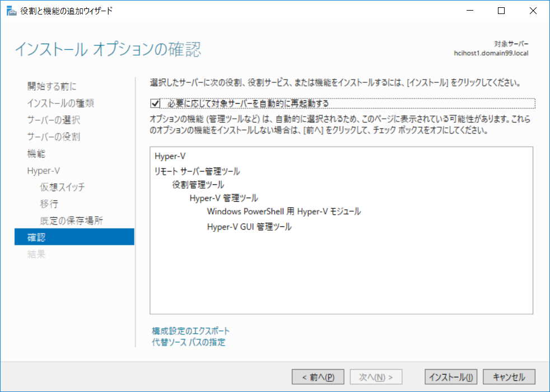Select 役割管理ツール in the list
This screenshot has width=550, height=392.
click(198, 185)
